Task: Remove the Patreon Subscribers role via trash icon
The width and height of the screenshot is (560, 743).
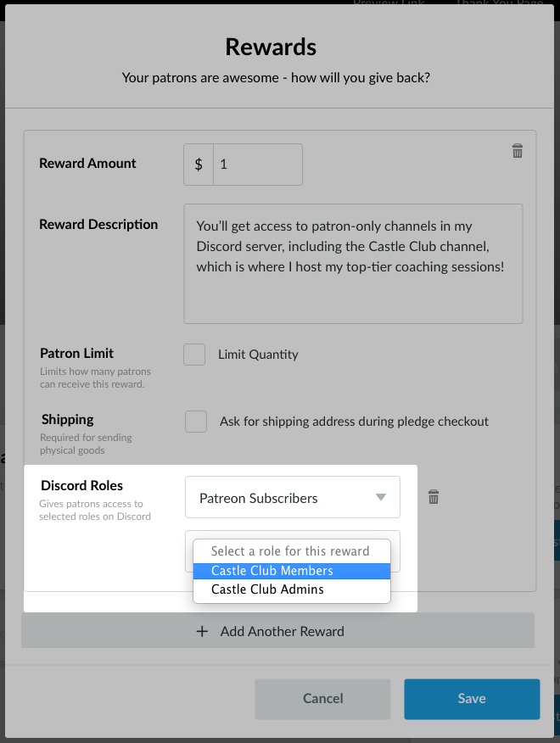Action: [434, 497]
